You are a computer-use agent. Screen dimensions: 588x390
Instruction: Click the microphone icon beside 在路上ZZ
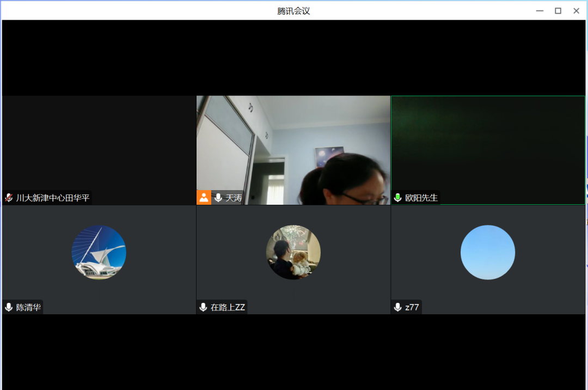[x=204, y=307]
